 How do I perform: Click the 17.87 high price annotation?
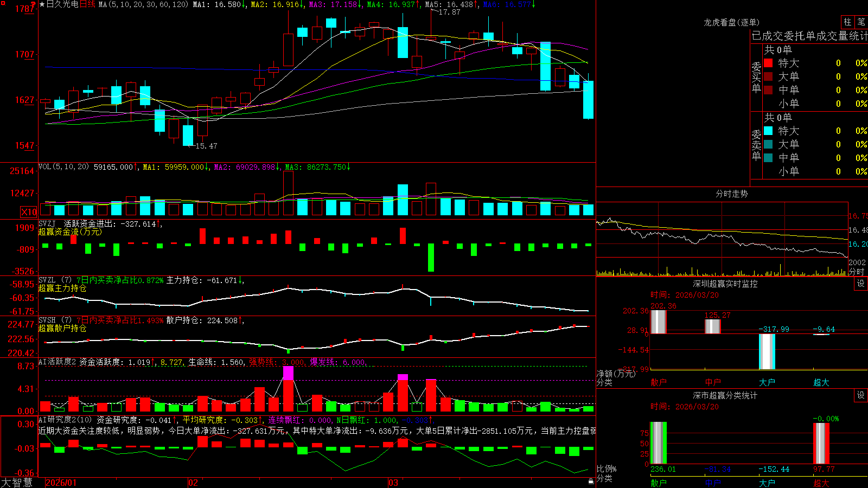point(449,12)
